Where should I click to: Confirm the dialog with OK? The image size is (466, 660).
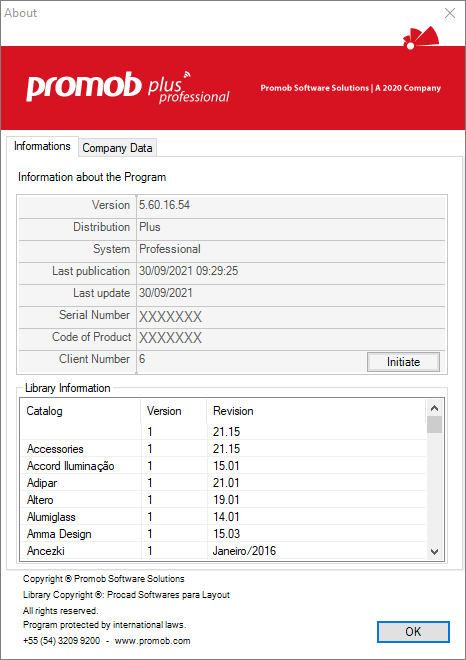point(413,631)
